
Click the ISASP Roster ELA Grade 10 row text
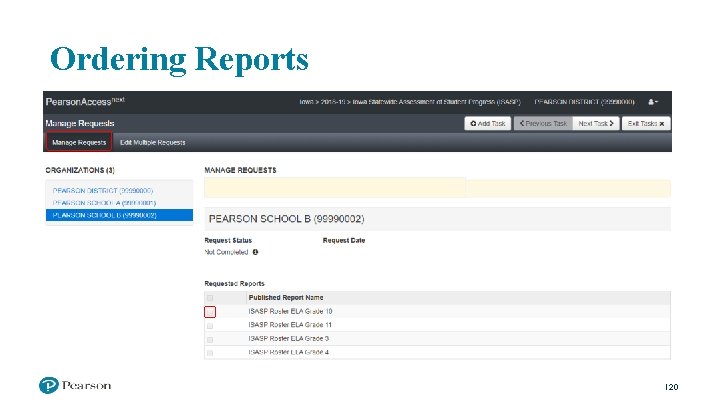coord(290,311)
